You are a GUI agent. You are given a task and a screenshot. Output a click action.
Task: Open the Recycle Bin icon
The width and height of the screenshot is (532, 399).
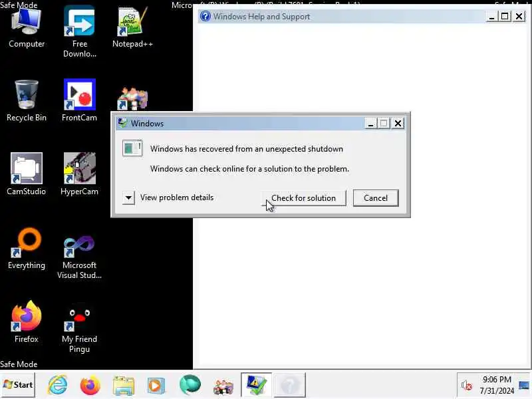click(27, 101)
